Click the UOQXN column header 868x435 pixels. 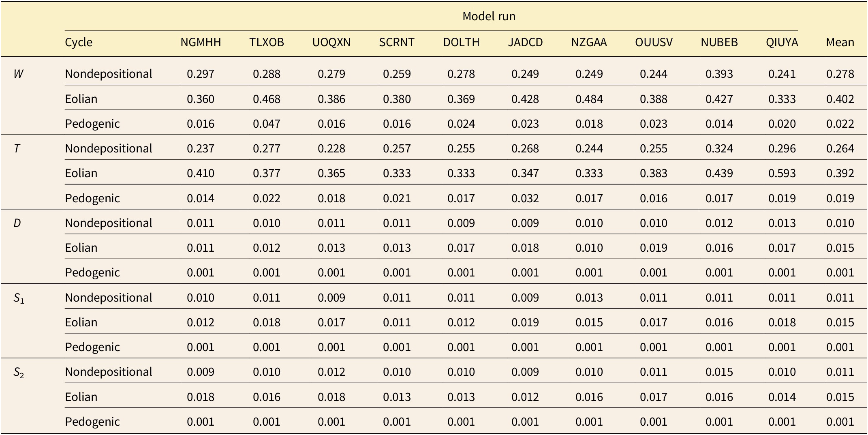(331, 42)
